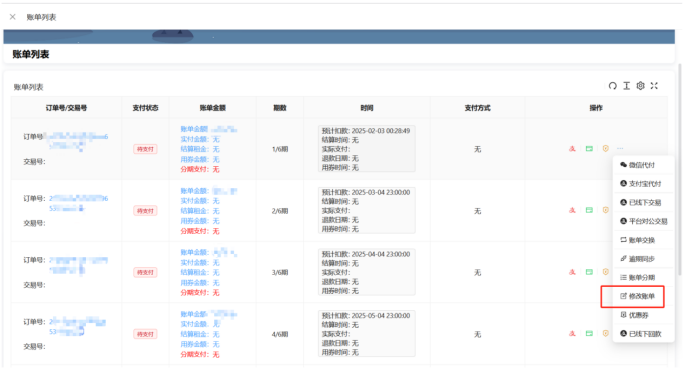Click the green card icon in the 4/6期 row
This screenshot has width=692, height=370.
pyautogui.click(x=589, y=334)
